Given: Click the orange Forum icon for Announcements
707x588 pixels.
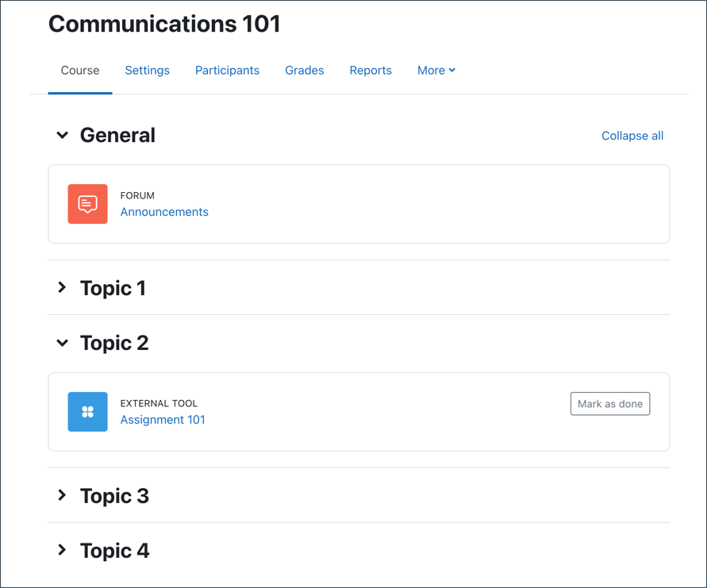Looking at the screenshot, I should (x=87, y=204).
